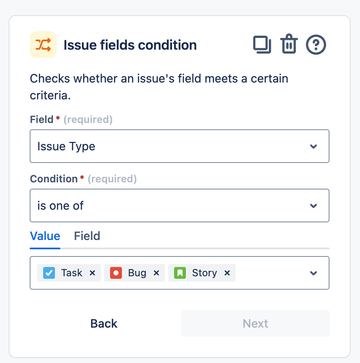Click the Story chip label
Image resolution: width=360 pixels, height=363 pixels.
204,273
